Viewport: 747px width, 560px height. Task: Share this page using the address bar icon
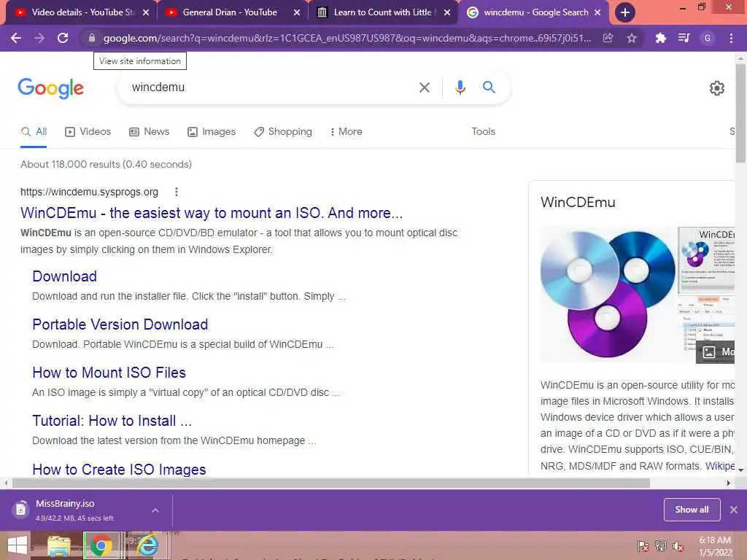[608, 38]
